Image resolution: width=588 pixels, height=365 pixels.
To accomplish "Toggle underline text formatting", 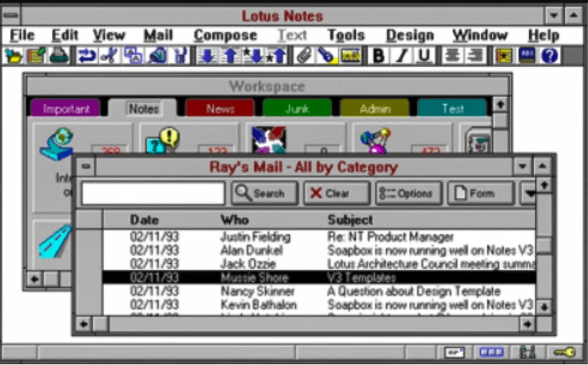I will (x=424, y=55).
